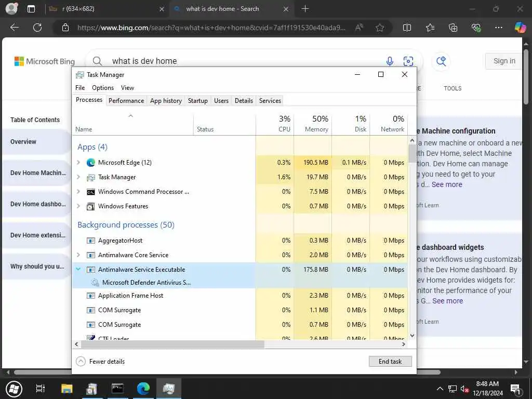Image resolution: width=532 pixels, height=399 pixels.
Task: Expand Antimalware Core Service row
Action: [78, 255]
